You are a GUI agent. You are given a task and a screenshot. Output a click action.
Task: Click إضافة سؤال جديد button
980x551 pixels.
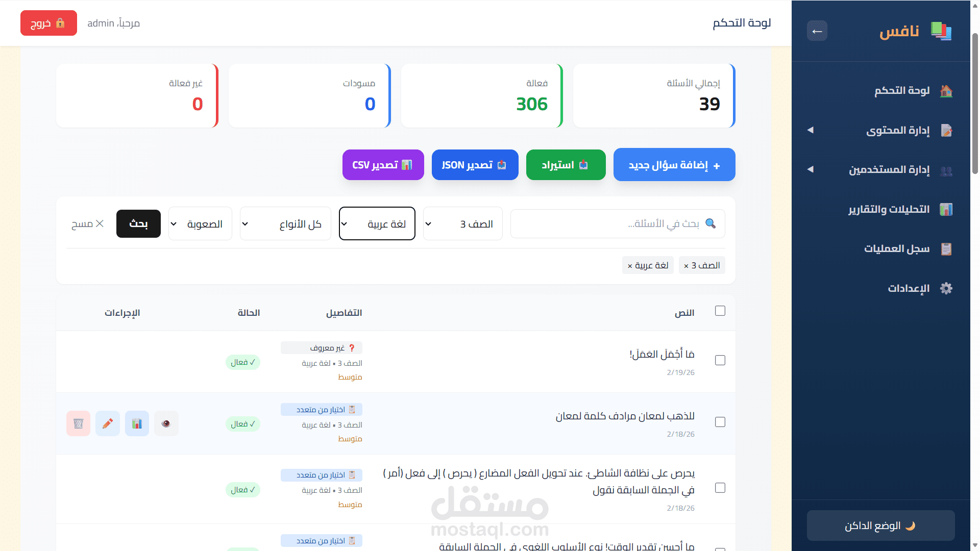pos(674,165)
